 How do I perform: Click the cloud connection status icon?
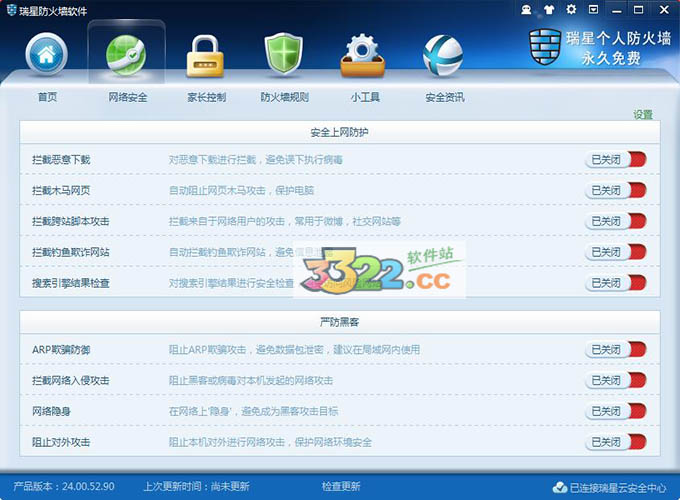(x=560, y=487)
